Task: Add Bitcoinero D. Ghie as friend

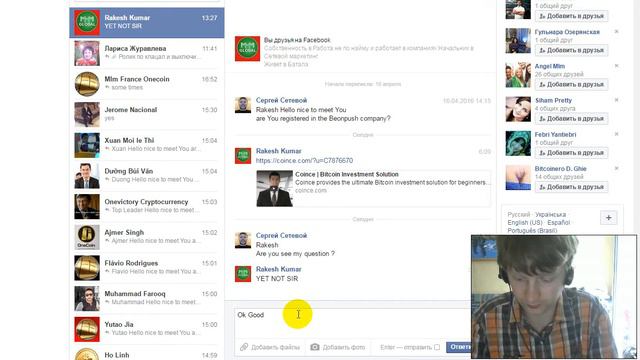Action: pyautogui.click(x=571, y=187)
